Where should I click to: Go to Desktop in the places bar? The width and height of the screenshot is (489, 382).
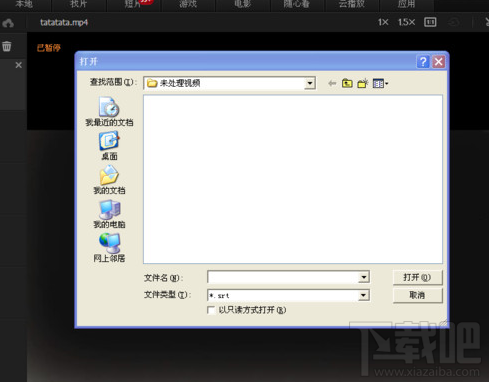tap(109, 146)
